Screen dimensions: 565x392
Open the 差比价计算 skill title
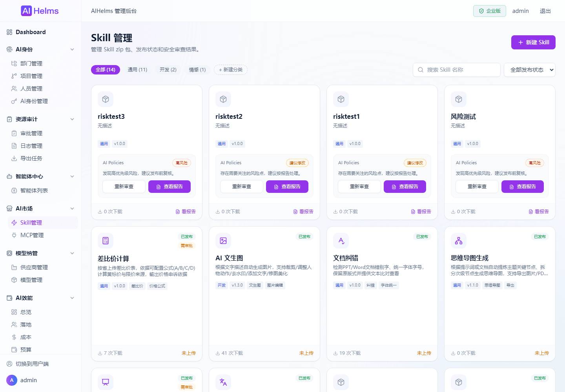point(113,259)
